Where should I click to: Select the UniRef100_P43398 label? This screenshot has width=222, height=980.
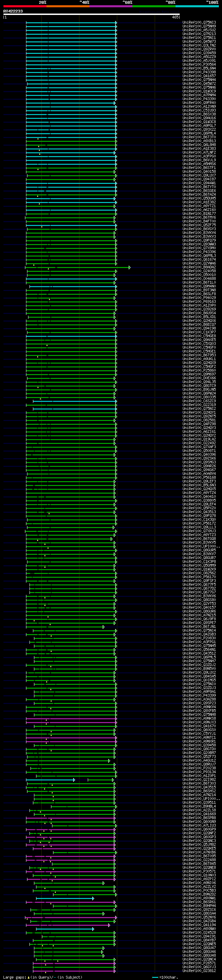pos(199,72)
